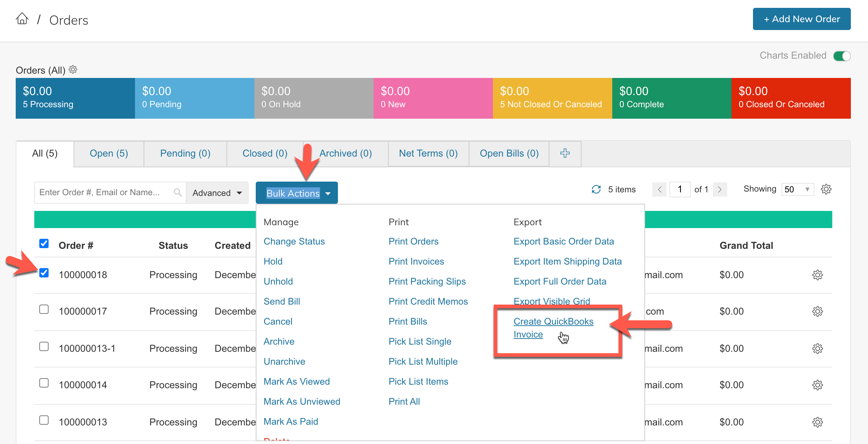Click the search magnifier icon
868x444 pixels.
(178, 193)
